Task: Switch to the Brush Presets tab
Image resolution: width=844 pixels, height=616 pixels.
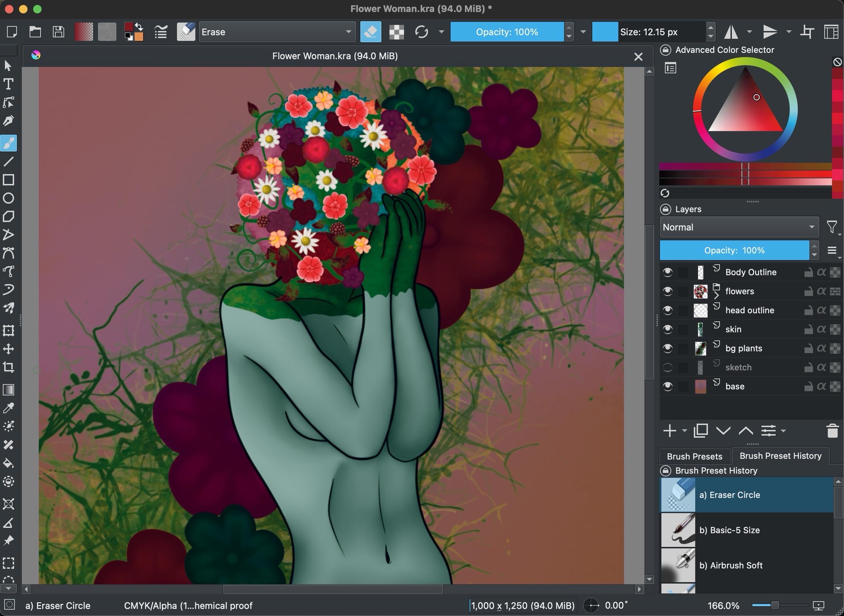Action: point(695,456)
